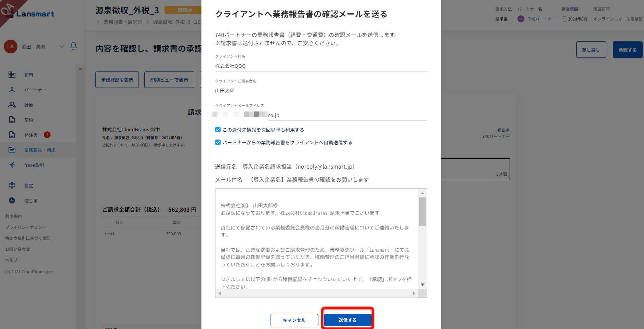Click the mail body horizontal scroll right arrow

point(414,293)
